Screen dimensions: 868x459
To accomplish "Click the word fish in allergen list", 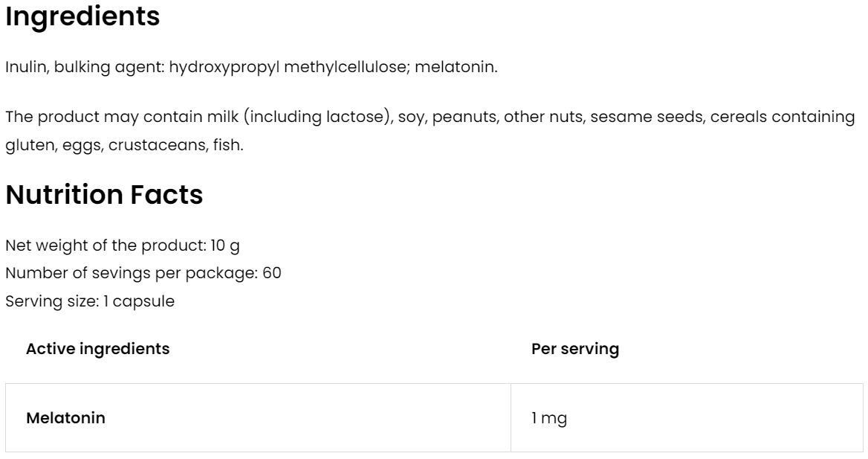I will click(x=228, y=144).
